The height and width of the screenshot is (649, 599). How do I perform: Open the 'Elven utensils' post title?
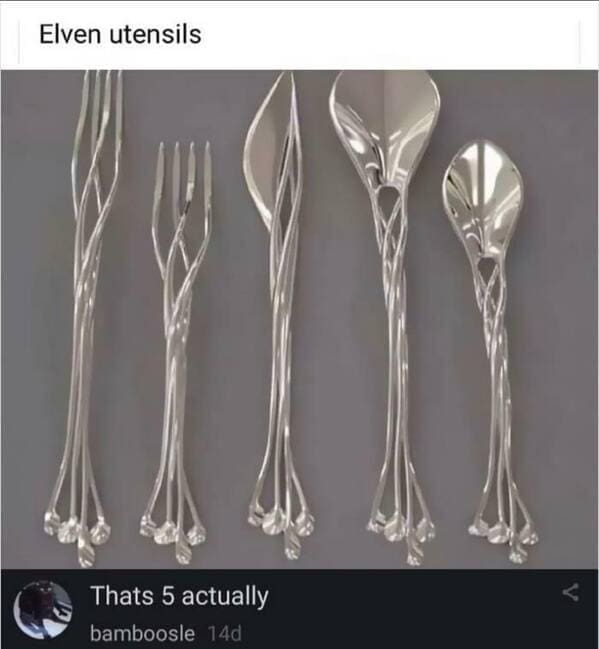[x=120, y=34]
